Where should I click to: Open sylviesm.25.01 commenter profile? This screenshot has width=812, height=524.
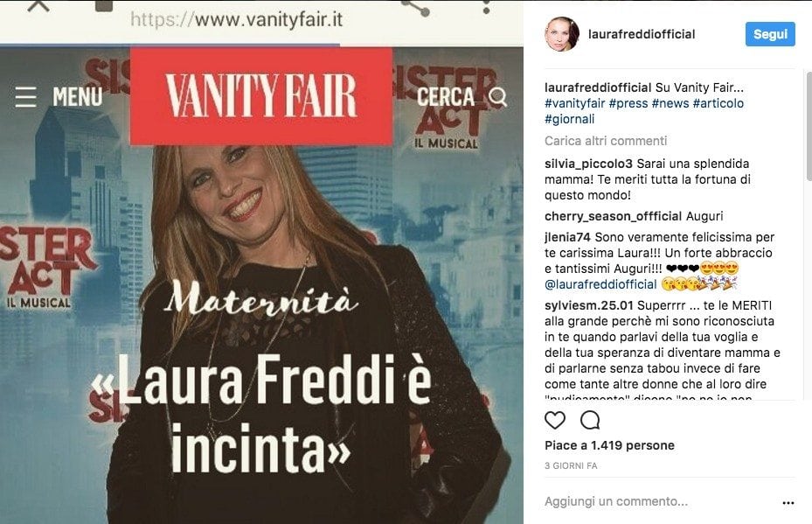tap(589, 305)
